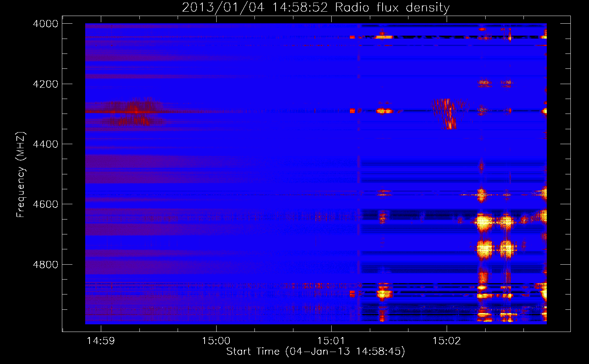Click the 15:00 time tick label
The height and width of the screenshot is (364, 589).
coord(216,341)
